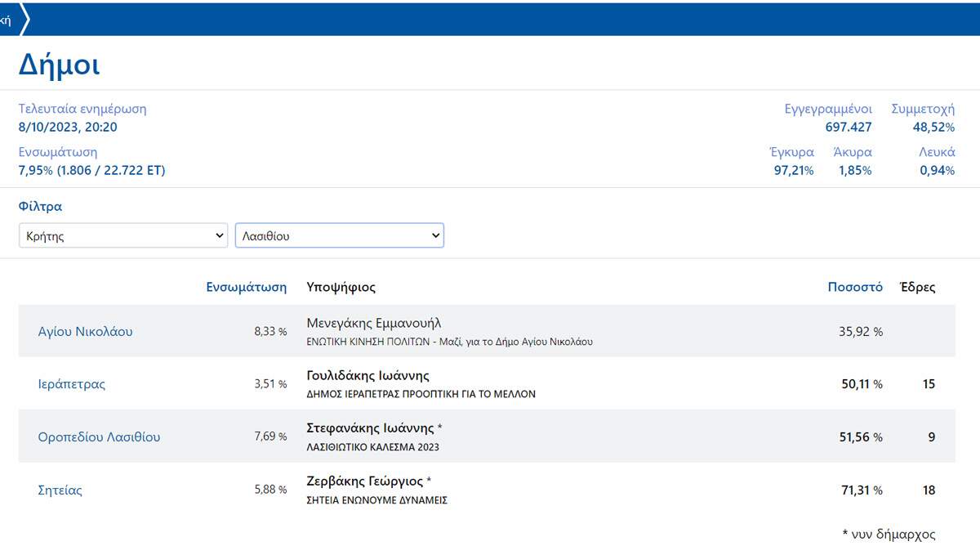The height and width of the screenshot is (546, 980).
Task: Click the Υποψήφιος column header
Action: point(341,287)
